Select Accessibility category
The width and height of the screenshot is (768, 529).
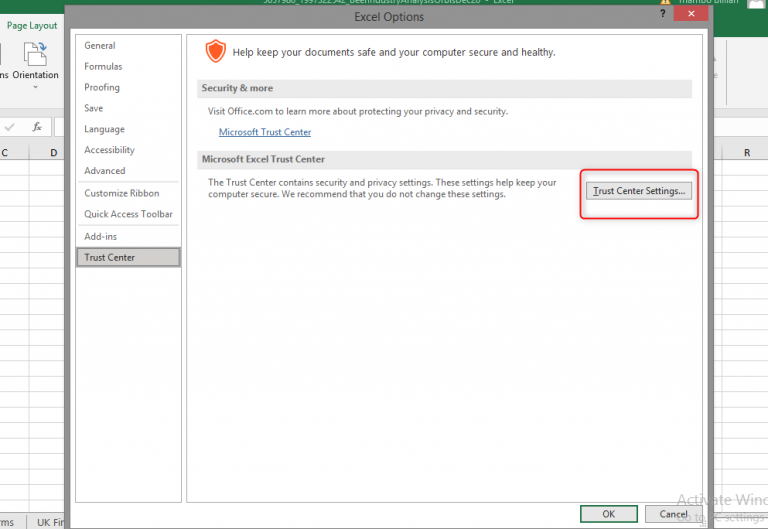(x=109, y=150)
